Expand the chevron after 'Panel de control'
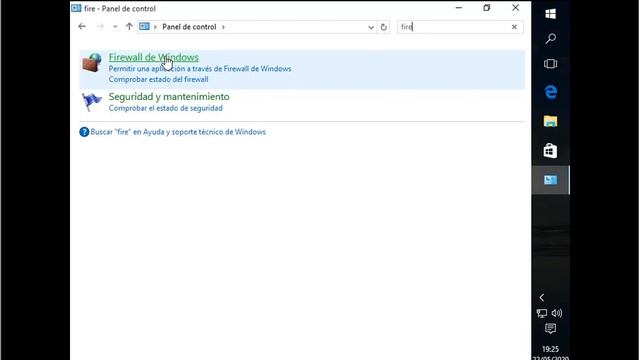 [223, 27]
